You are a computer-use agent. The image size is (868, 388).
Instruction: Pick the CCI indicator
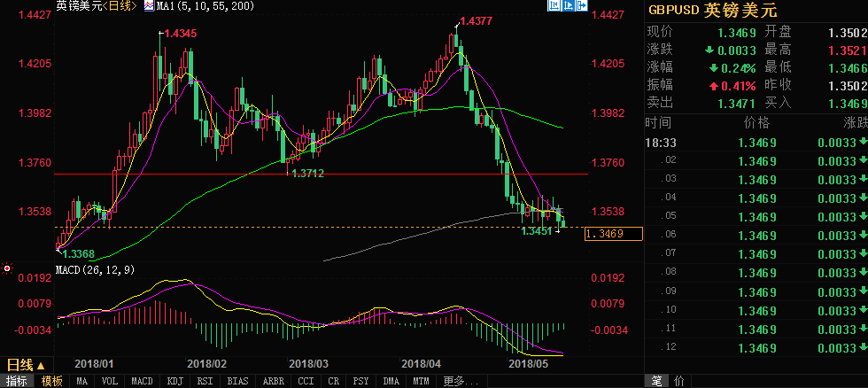304,381
